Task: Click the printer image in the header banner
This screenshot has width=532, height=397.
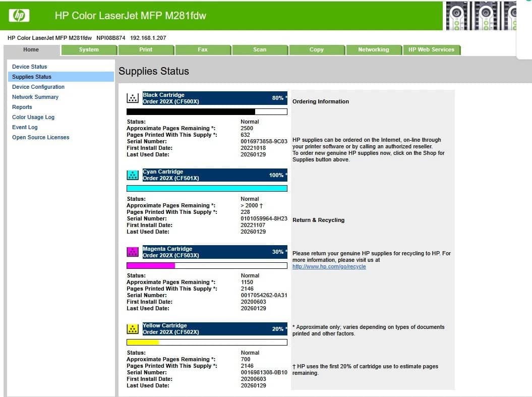Action: tap(481, 16)
